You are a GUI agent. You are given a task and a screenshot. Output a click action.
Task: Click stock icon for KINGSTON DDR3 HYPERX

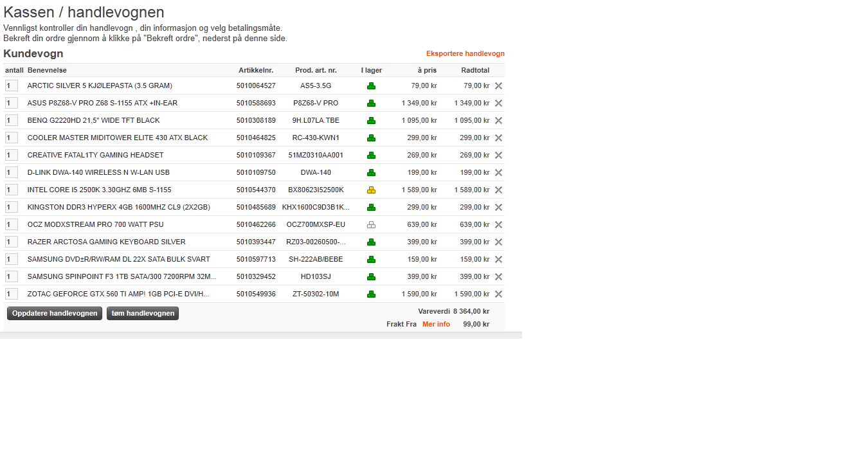tap(371, 207)
